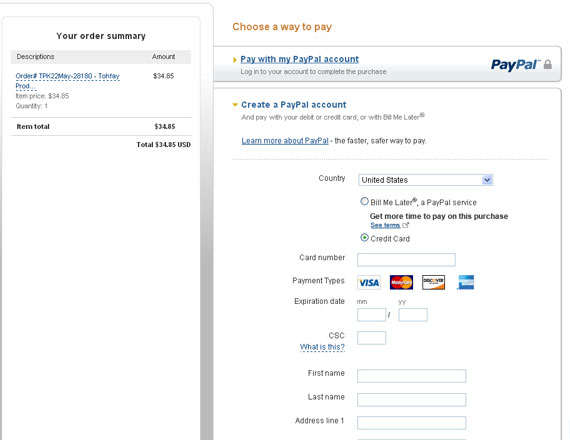
Task: Open Pay with my PayPal account link
Action: coord(300,59)
